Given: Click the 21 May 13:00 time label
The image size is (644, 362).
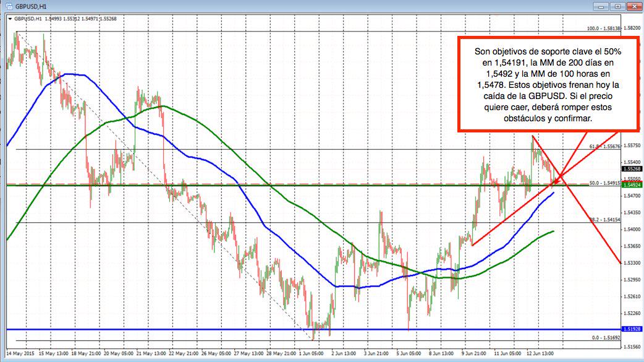Looking at the screenshot, I should tap(151, 353).
